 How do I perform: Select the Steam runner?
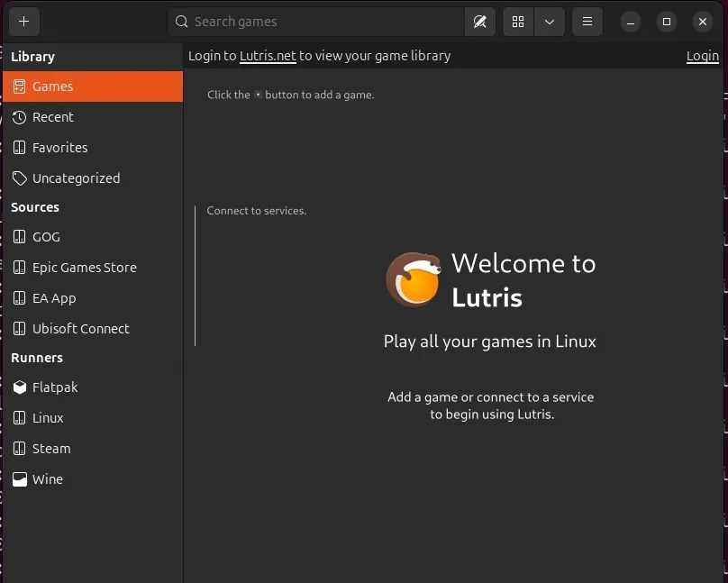93,449
